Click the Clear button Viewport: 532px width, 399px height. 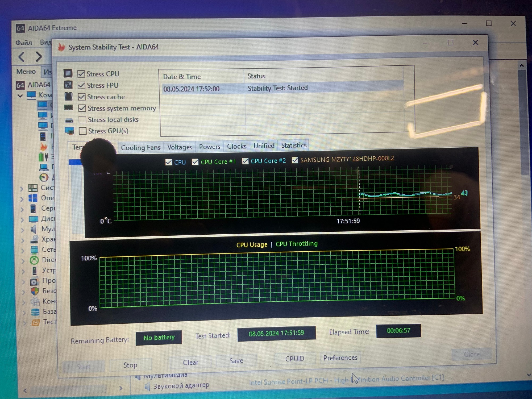coord(190,362)
